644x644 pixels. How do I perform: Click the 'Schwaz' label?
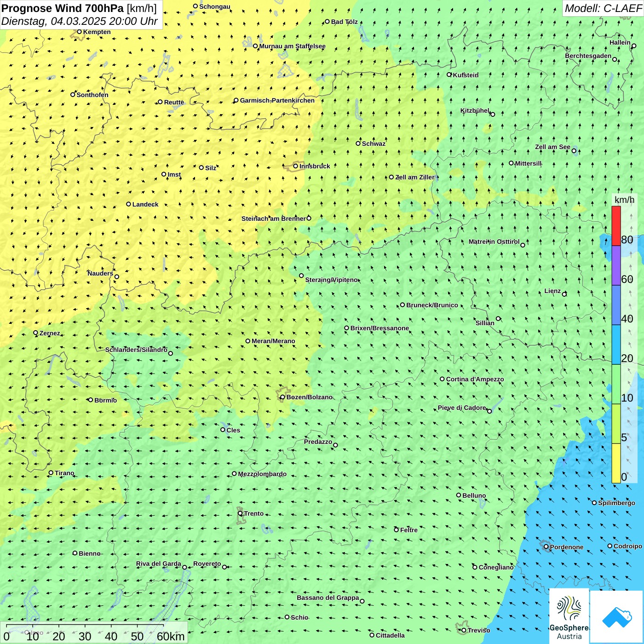click(x=374, y=144)
